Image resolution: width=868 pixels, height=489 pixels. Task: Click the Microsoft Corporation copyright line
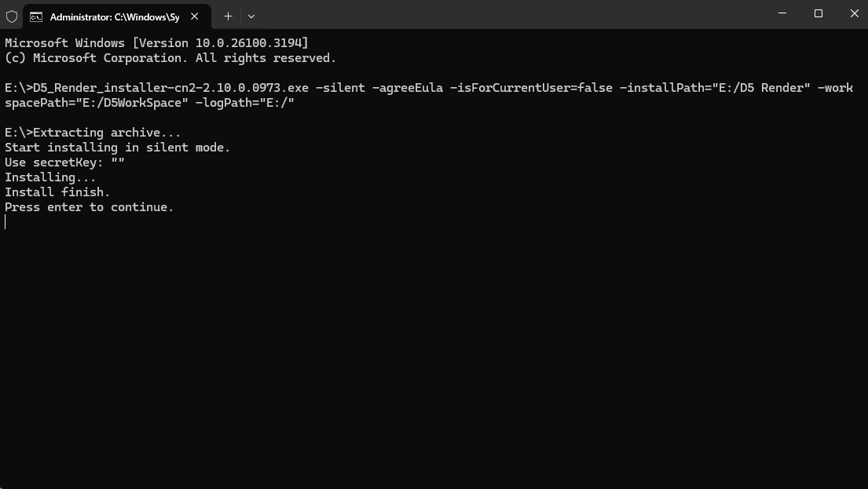point(170,58)
